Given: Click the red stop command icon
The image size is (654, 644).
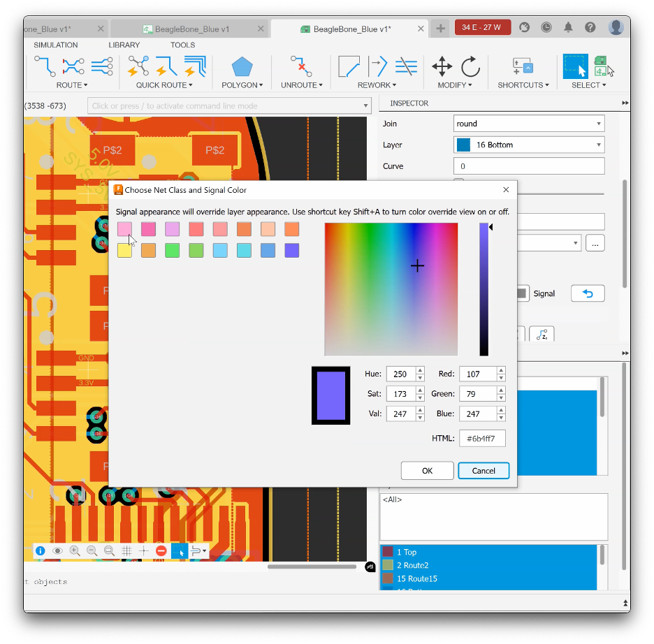Looking at the screenshot, I should (161, 551).
